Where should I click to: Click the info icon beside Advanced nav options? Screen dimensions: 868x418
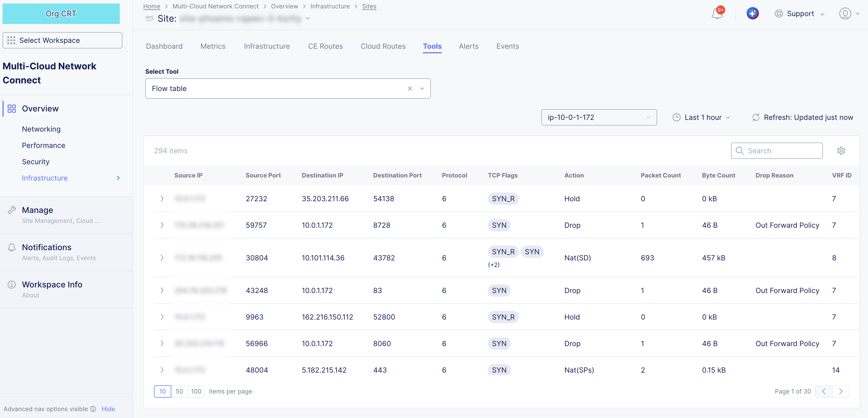(93, 409)
